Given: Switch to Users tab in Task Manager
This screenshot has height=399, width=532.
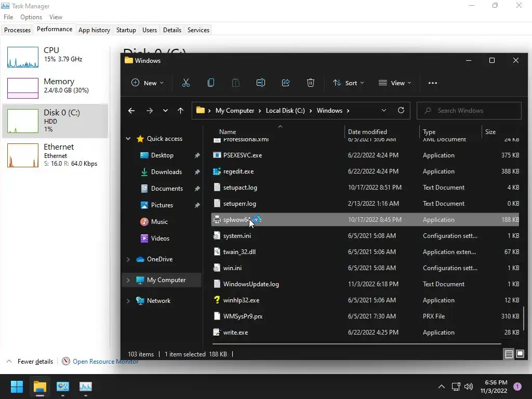Looking at the screenshot, I should 150,30.
